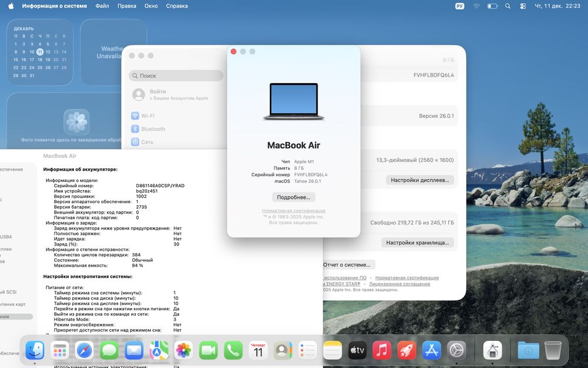Viewport: 588px width, 368px height.
Task: Open the Phone app in the Dock
Action: pyautogui.click(x=233, y=350)
